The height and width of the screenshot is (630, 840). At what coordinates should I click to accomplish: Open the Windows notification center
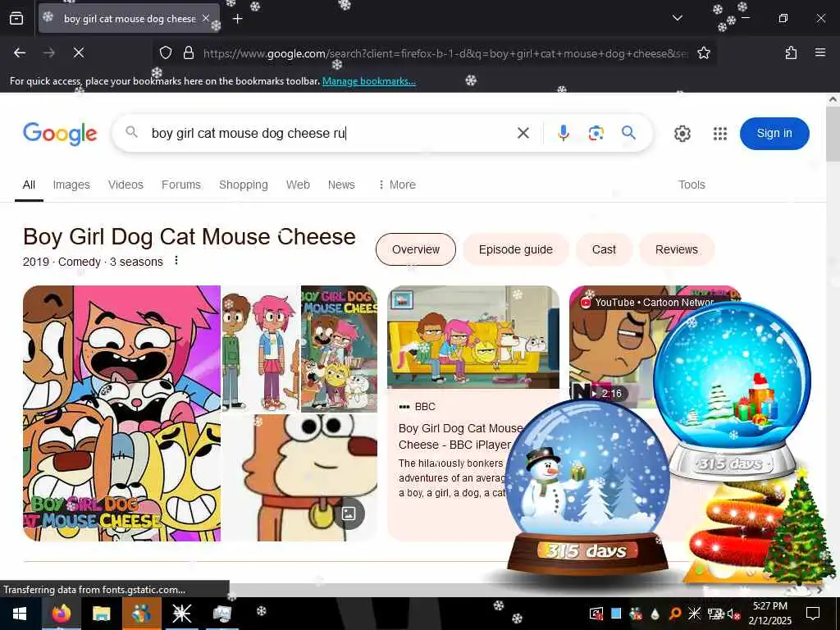(813, 614)
